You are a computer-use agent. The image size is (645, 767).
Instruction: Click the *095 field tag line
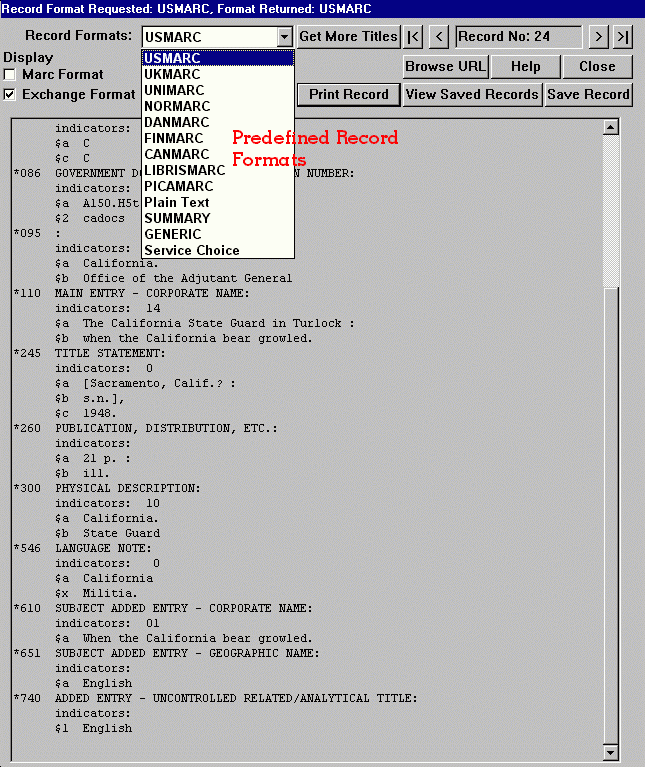coord(37,233)
